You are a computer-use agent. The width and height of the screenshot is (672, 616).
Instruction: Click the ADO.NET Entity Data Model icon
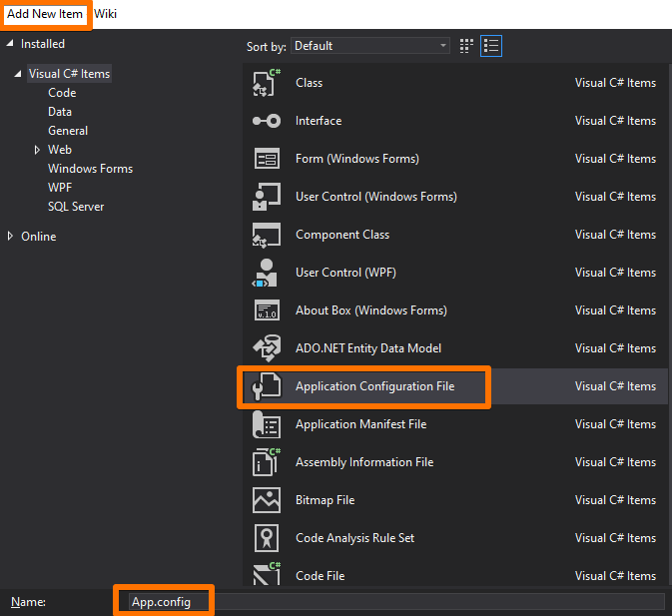point(266,348)
